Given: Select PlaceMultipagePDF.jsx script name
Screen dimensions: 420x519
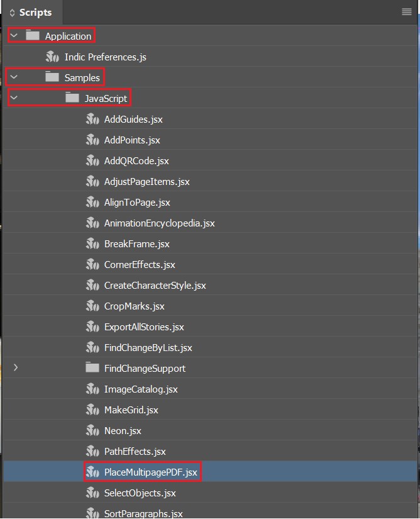Looking at the screenshot, I should [x=151, y=472].
